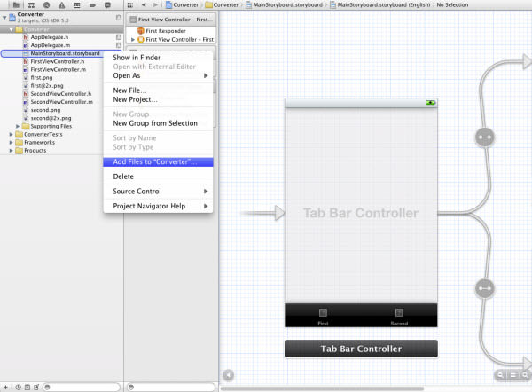532x392 pixels.
Task: Choose Add Files to "Converter"…
Action: tap(158, 162)
